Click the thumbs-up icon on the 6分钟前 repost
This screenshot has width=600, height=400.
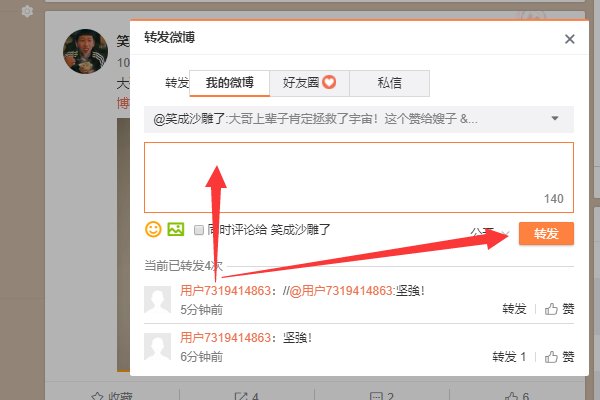(551, 357)
